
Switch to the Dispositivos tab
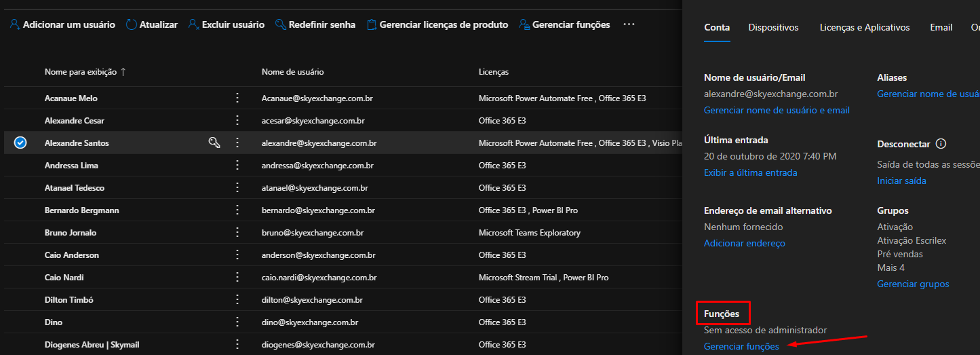(774, 28)
